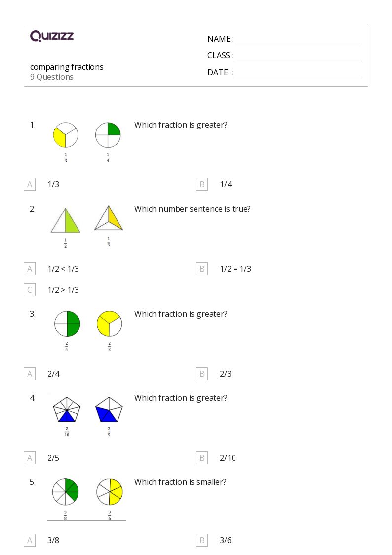
Task: Tick answer box A for 3/8
Action: pyautogui.click(x=30, y=541)
